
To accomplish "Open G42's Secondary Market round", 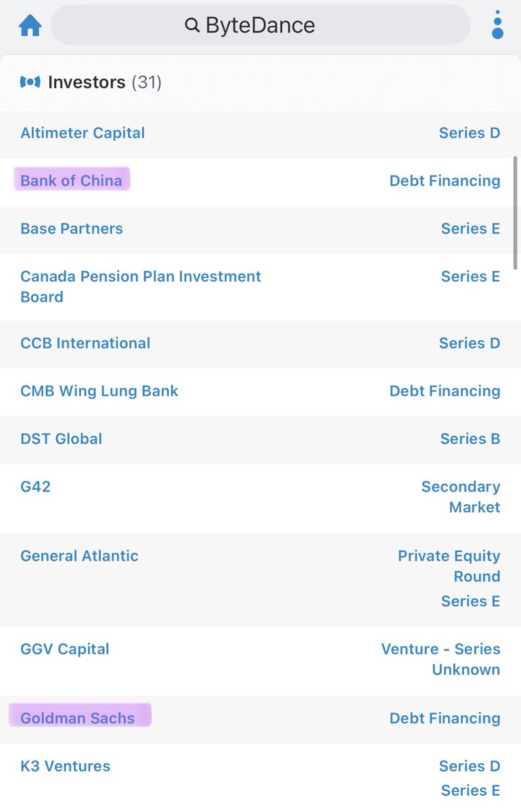I will [461, 497].
